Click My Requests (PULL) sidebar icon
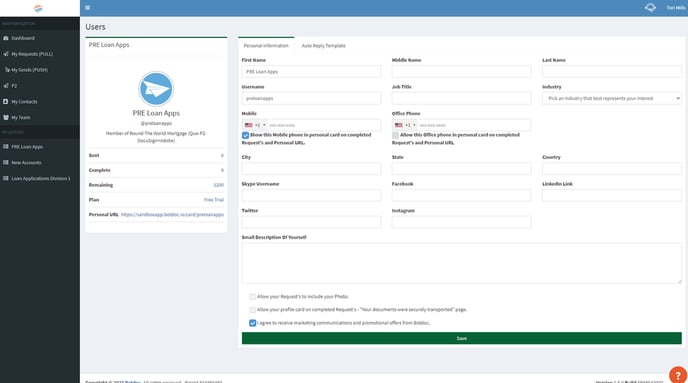 tap(6, 54)
